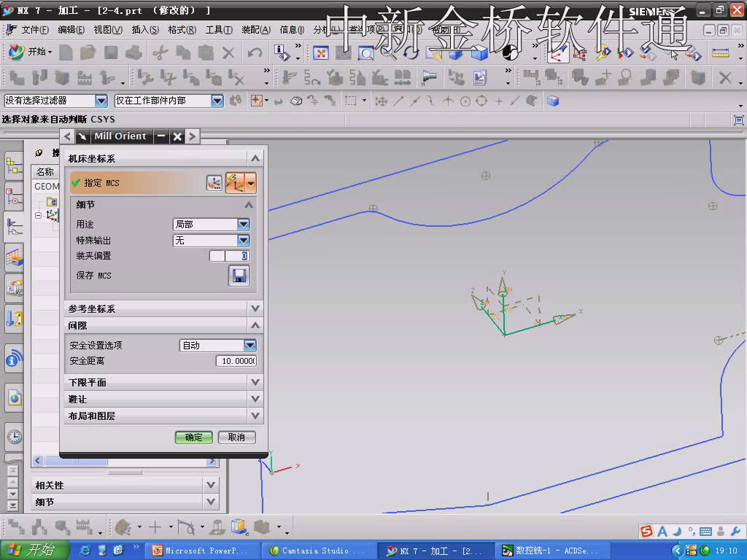Click the NX 开始 start button in toolbar
The image size is (747, 560).
tap(31, 52)
